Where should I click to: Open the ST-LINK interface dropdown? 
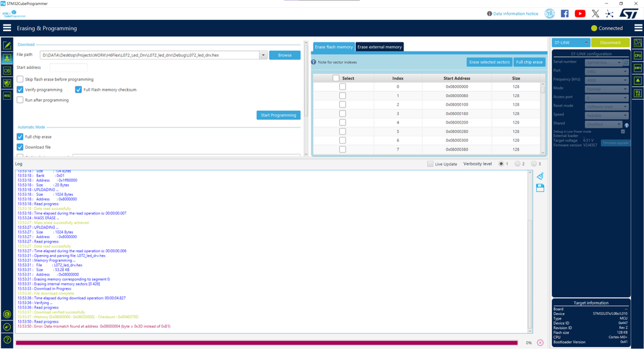click(571, 42)
